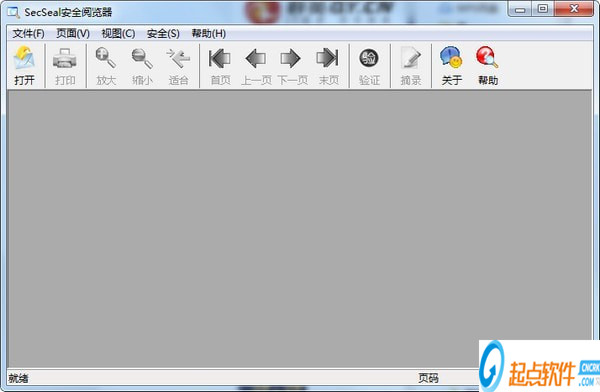Open the 安全(S) menu
The height and width of the screenshot is (392, 600).
point(163,34)
